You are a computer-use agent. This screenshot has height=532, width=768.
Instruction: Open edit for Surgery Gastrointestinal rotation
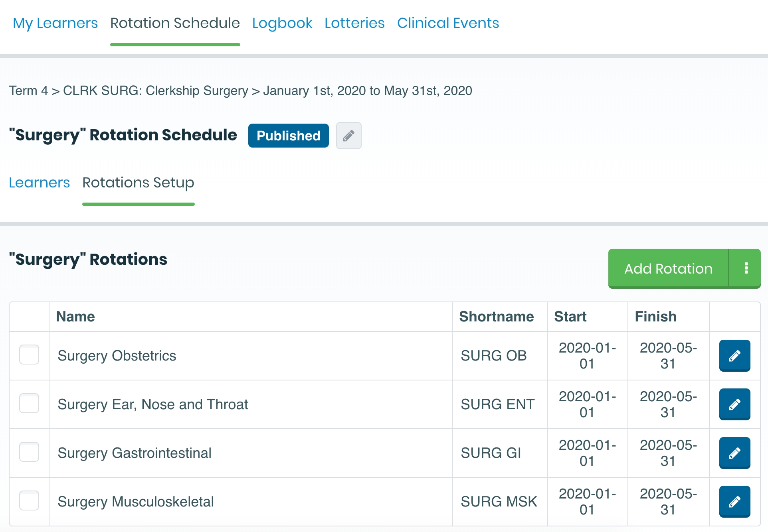click(x=734, y=453)
